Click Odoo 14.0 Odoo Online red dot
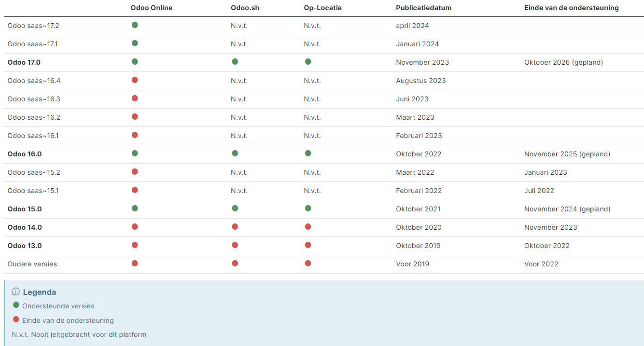 pyautogui.click(x=135, y=226)
